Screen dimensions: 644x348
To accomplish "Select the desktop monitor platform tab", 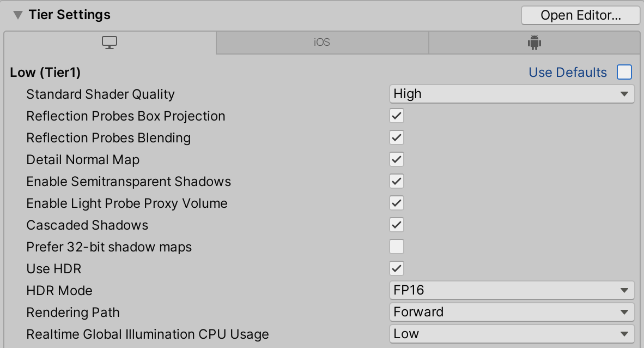I will 110,43.
